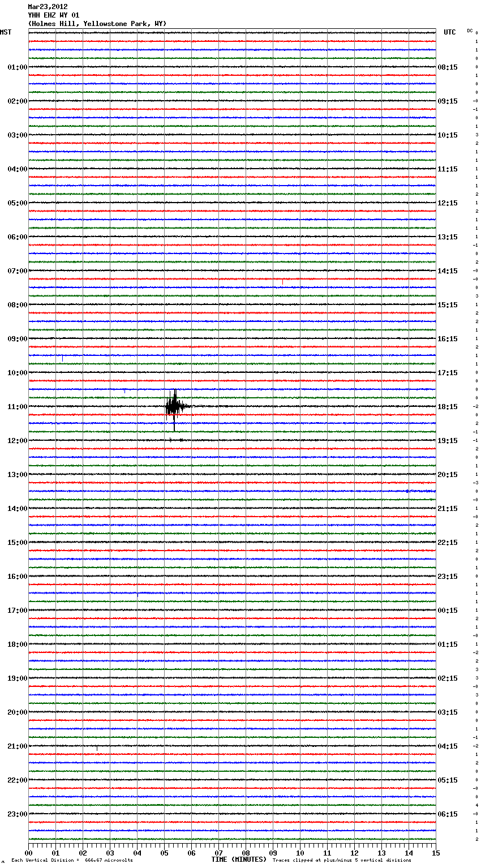Select the 23:00 MST time label
Image resolution: width=481 pixels, height=868 pixels.
(x=18, y=814)
